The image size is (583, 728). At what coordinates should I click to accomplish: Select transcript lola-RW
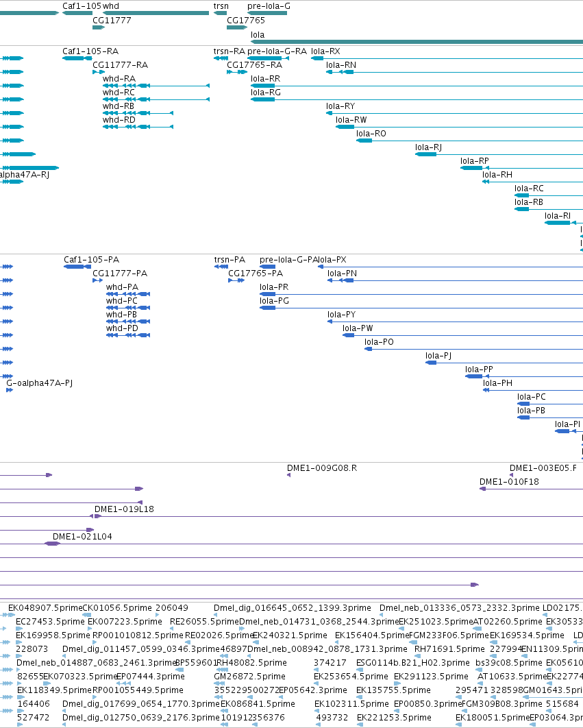351,120
